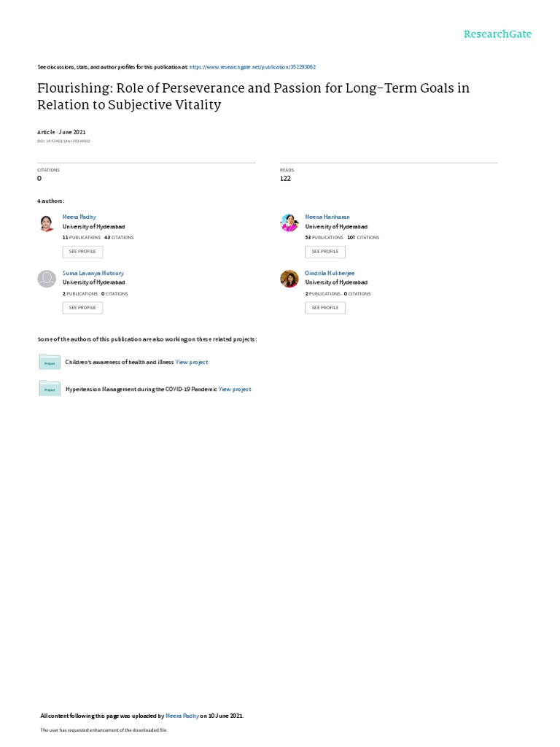Click the ResearchGate logo
Viewport: 560px width, 747px height.
tap(498, 34)
